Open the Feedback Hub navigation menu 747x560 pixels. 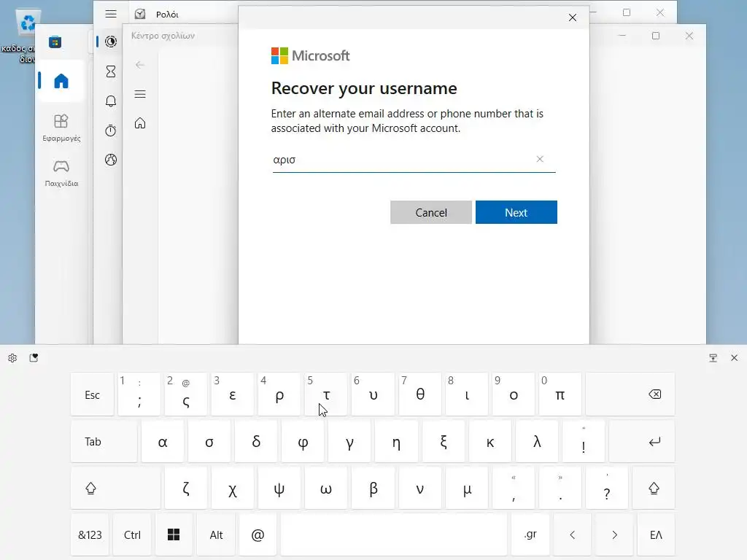point(140,94)
